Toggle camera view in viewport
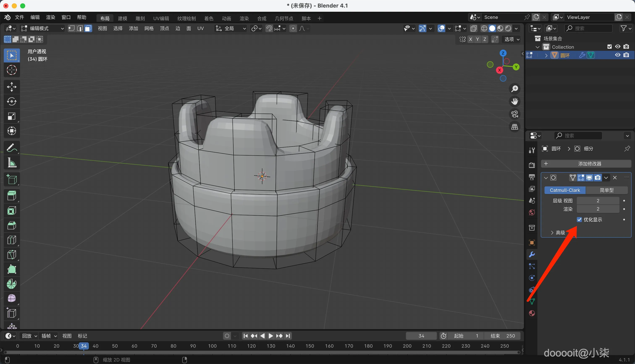This screenshot has width=635, height=364. (514, 114)
